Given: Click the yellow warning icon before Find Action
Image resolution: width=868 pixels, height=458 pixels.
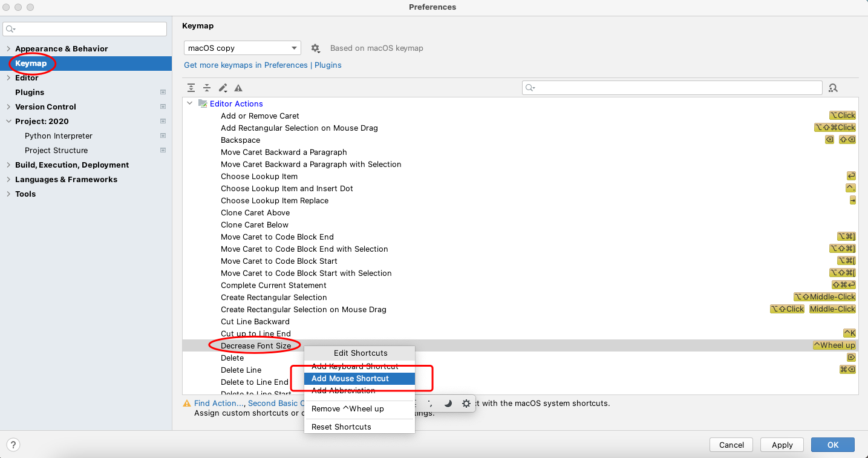Looking at the screenshot, I should coord(187,403).
